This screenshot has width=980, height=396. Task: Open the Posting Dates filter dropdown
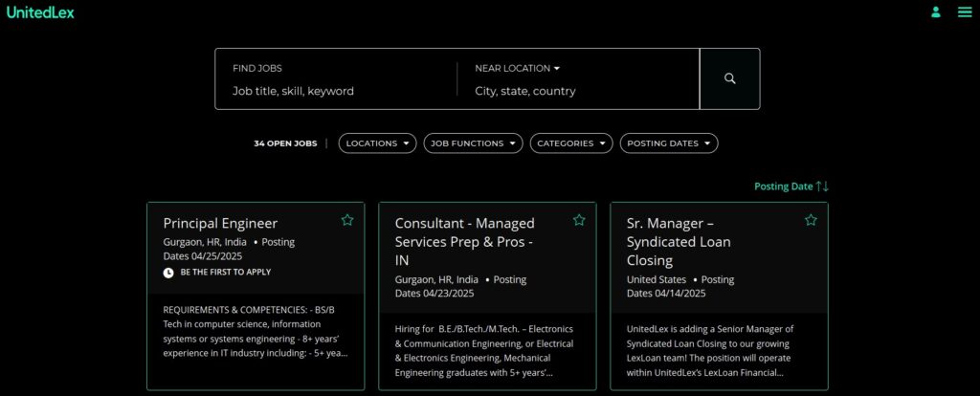(669, 143)
